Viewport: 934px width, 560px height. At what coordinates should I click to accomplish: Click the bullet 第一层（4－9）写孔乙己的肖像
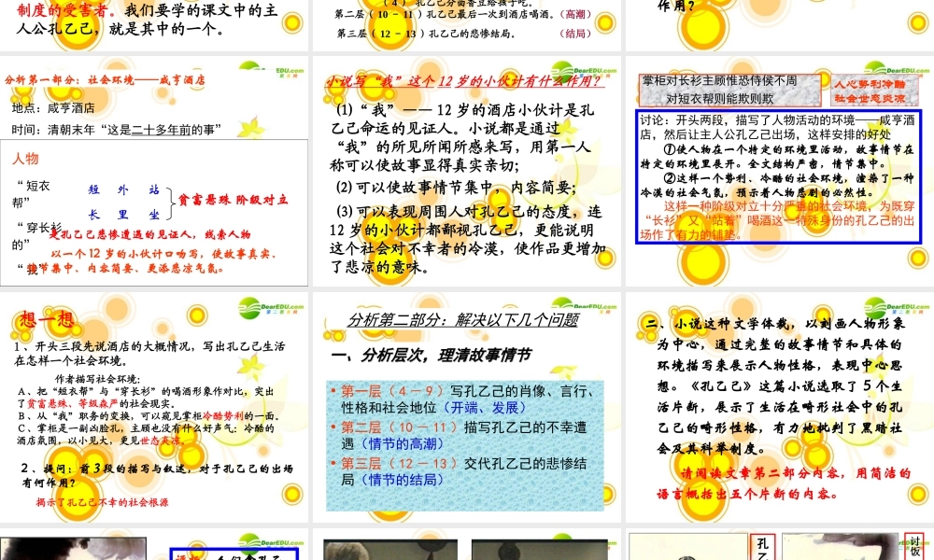tap(462, 399)
